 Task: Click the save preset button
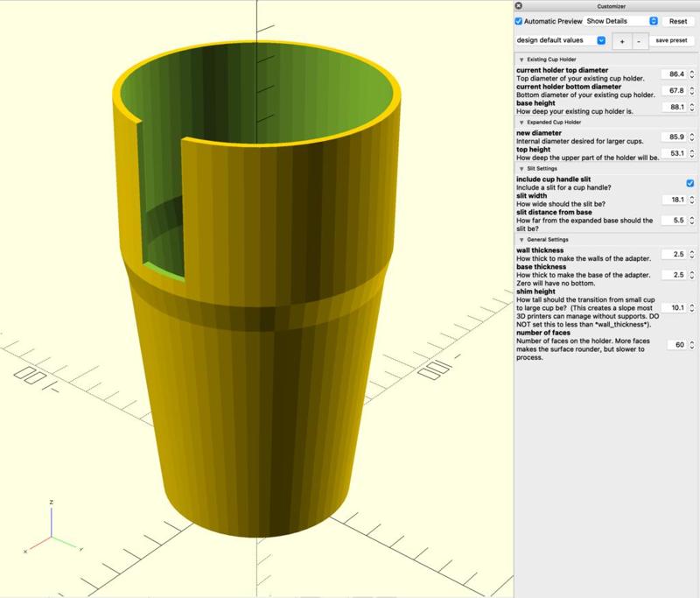coord(672,40)
